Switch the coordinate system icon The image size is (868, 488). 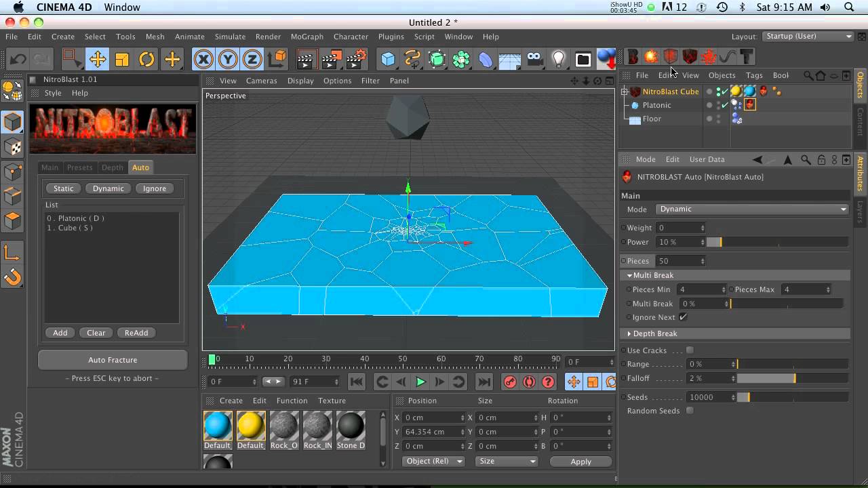click(x=277, y=59)
